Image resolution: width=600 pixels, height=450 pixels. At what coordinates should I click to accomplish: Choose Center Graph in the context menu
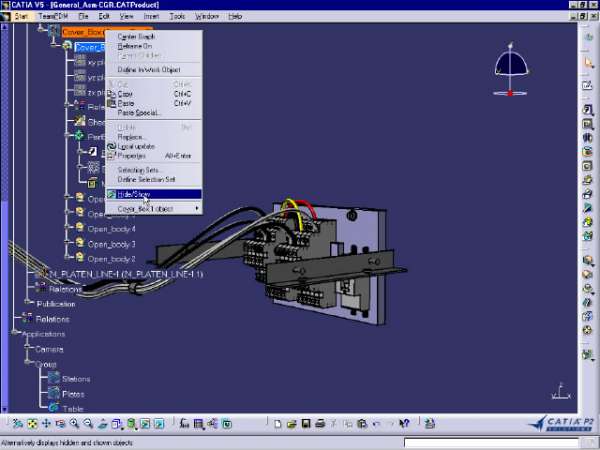154,36
